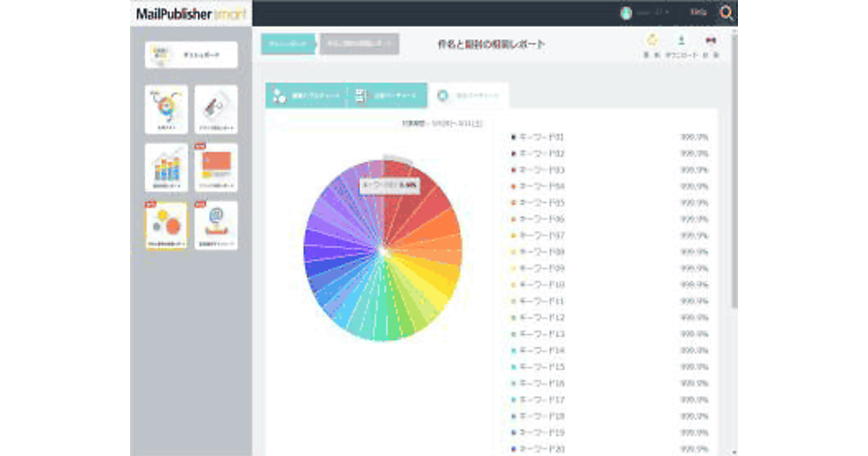
Task: Click the orange search magnifier icon
Action: click(726, 13)
